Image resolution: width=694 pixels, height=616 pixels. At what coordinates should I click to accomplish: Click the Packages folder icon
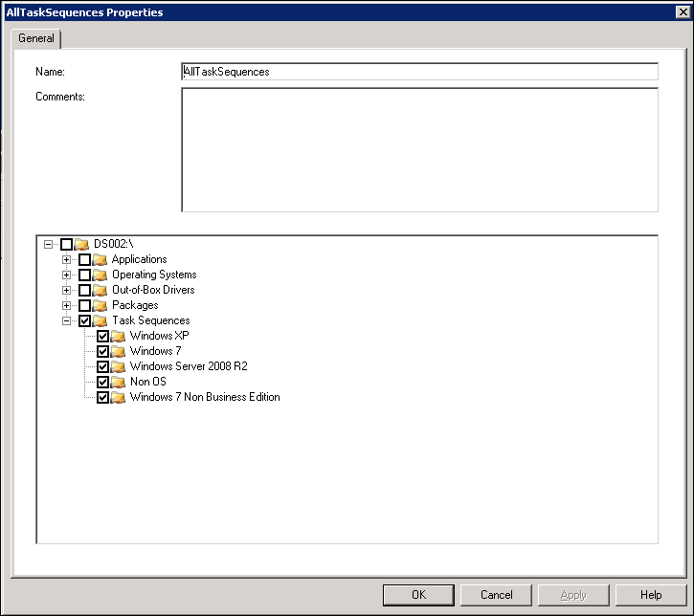100,306
